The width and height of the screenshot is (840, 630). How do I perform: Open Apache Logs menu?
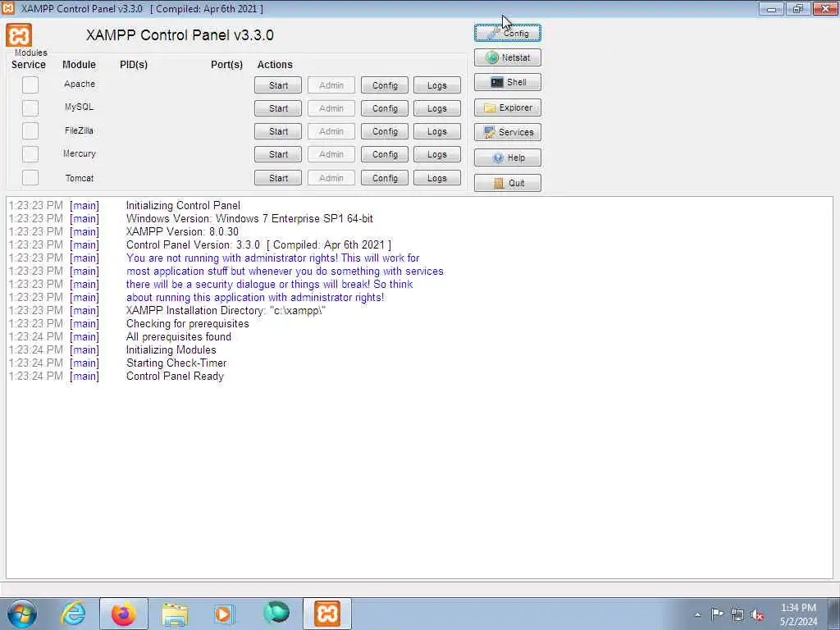click(x=437, y=85)
